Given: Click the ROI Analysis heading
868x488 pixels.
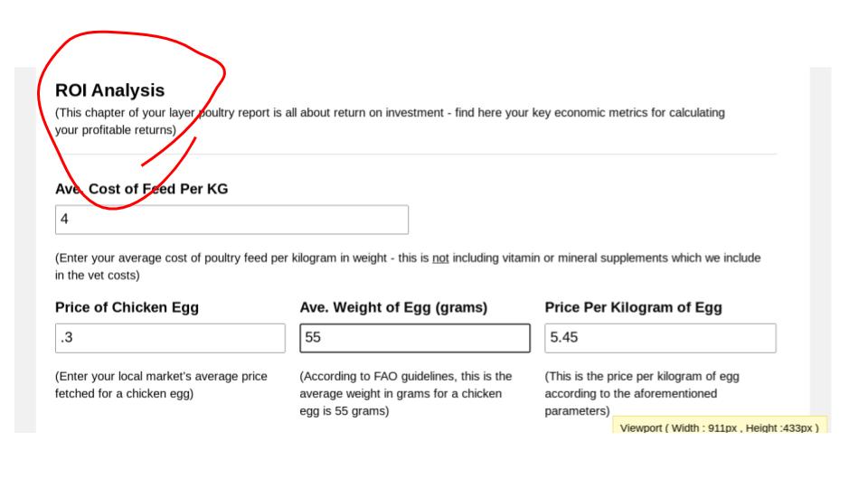Looking at the screenshot, I should tap(109, 90).
